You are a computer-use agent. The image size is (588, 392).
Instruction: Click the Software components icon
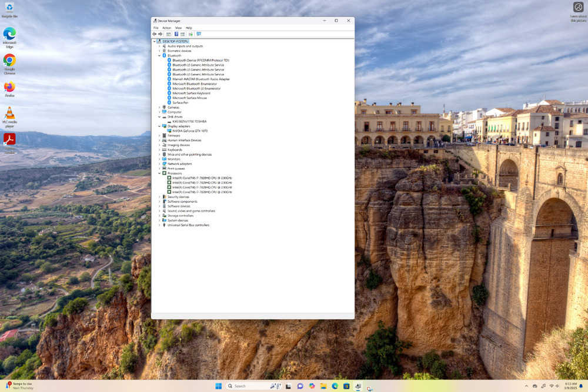pos(164,201)
